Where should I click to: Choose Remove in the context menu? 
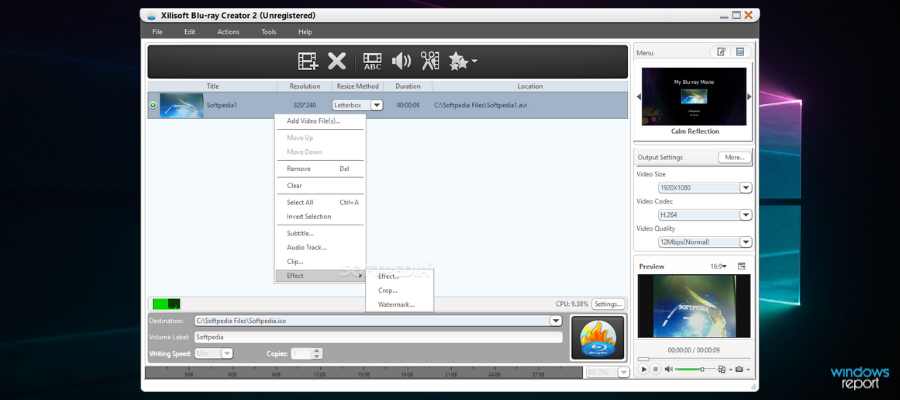click(x=320, y=169)
